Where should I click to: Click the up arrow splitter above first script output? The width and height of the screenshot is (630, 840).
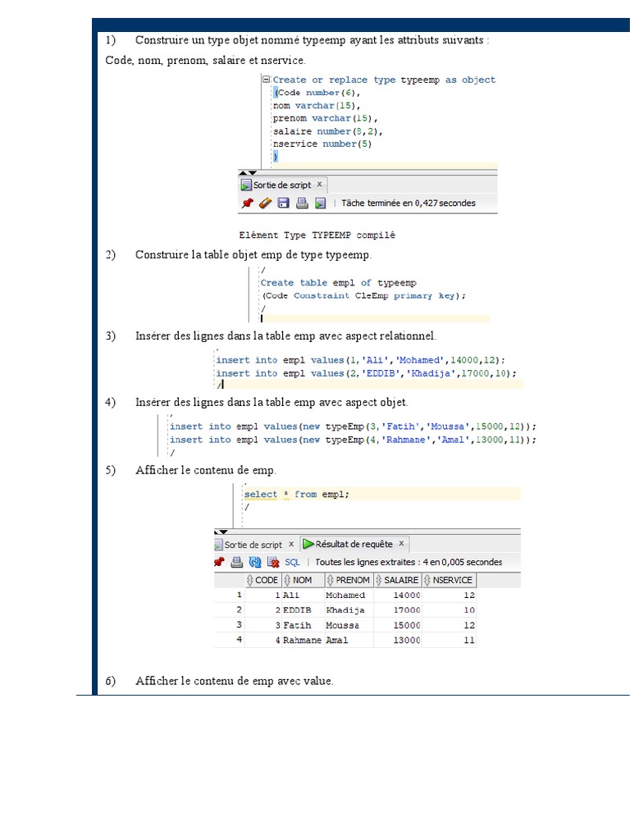(x=243, y=173)
